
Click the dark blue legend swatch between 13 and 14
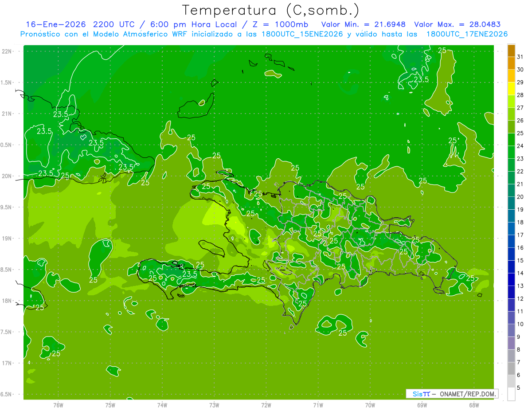(x=512, y=280)
